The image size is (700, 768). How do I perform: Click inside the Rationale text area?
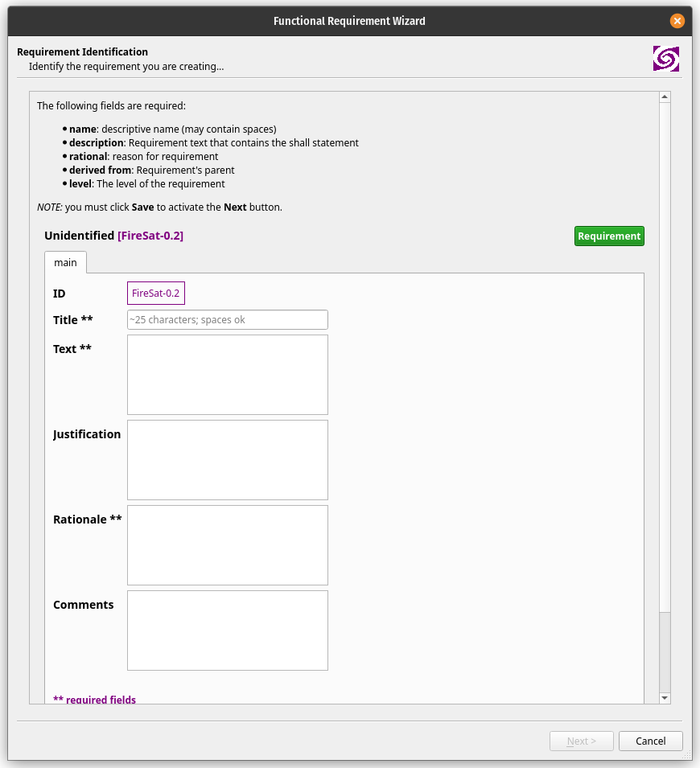[228, 545]
